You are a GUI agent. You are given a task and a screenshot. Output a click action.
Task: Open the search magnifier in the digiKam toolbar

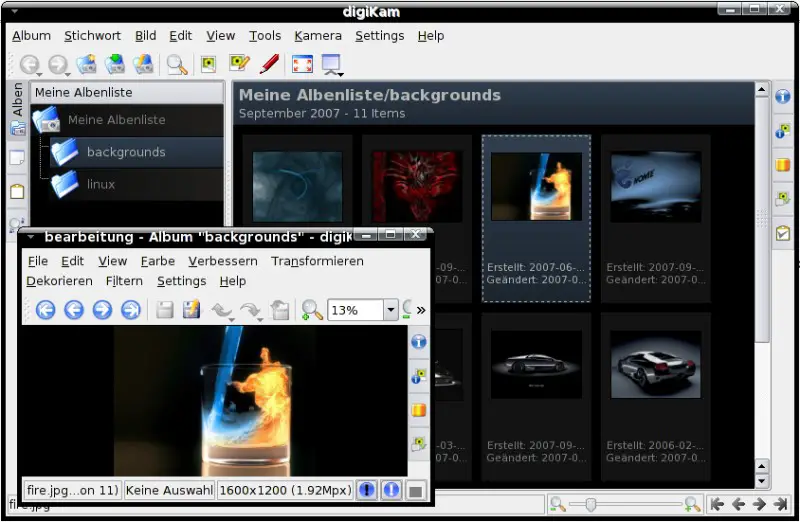coord(177,64)
